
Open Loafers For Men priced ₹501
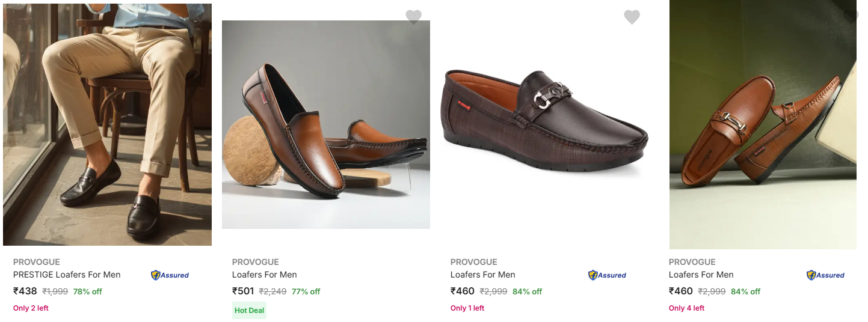click(x=264, y=275)
